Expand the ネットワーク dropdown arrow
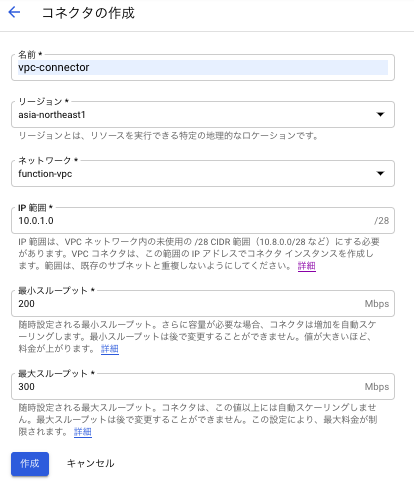 (x=380, y=173)
